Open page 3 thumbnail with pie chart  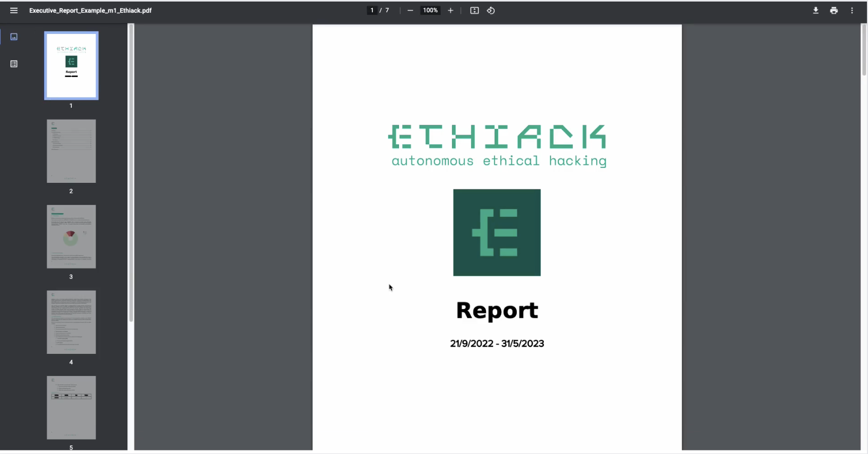point(71,237)
